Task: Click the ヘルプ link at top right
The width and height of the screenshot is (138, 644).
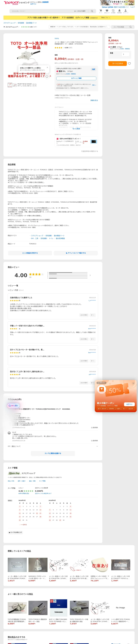Action: (132, 7)
